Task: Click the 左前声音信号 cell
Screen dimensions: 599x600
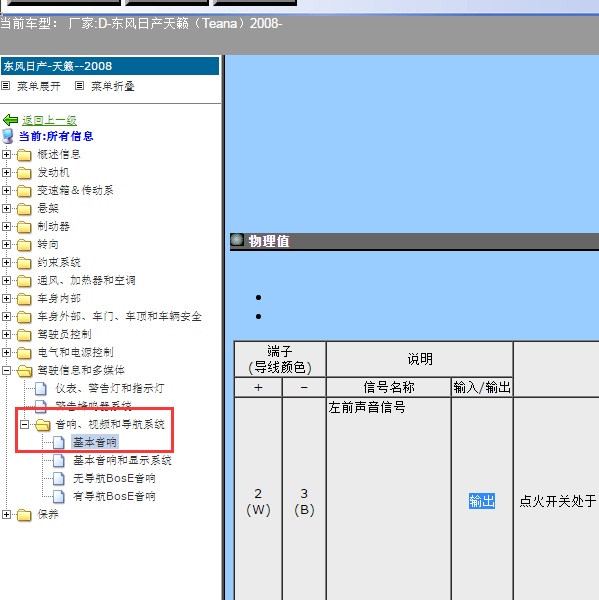Action: [x=388, y=499]
